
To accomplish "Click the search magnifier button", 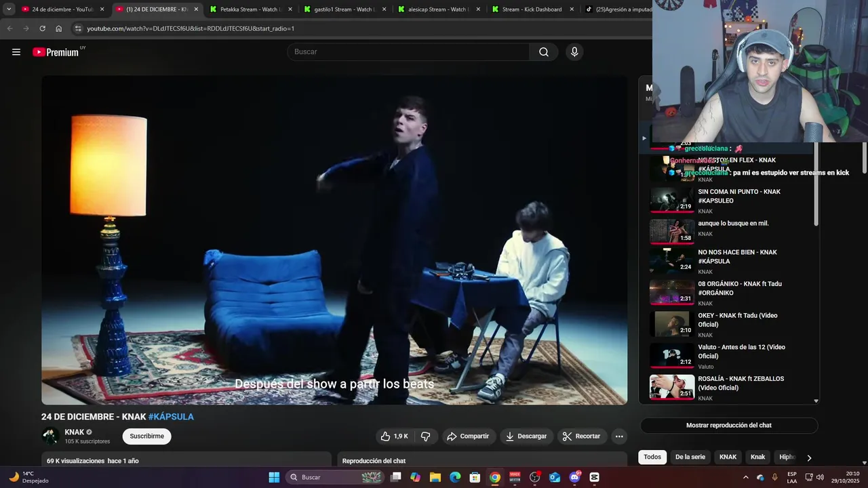I will pos(544,52).
